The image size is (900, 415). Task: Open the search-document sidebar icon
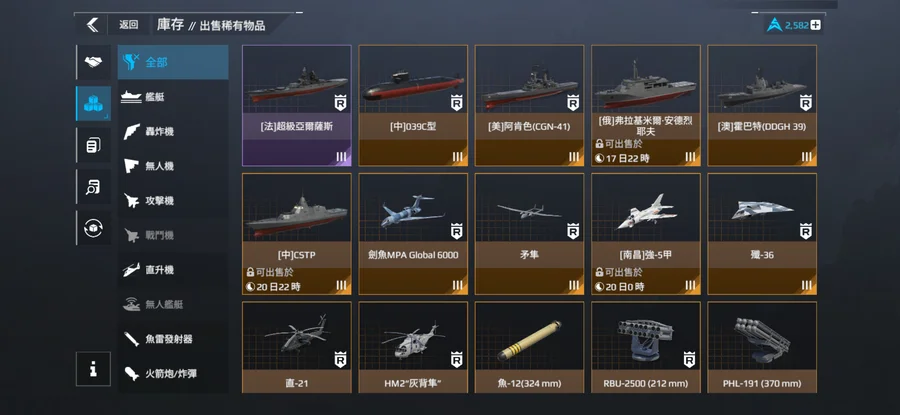pos(94,187)
